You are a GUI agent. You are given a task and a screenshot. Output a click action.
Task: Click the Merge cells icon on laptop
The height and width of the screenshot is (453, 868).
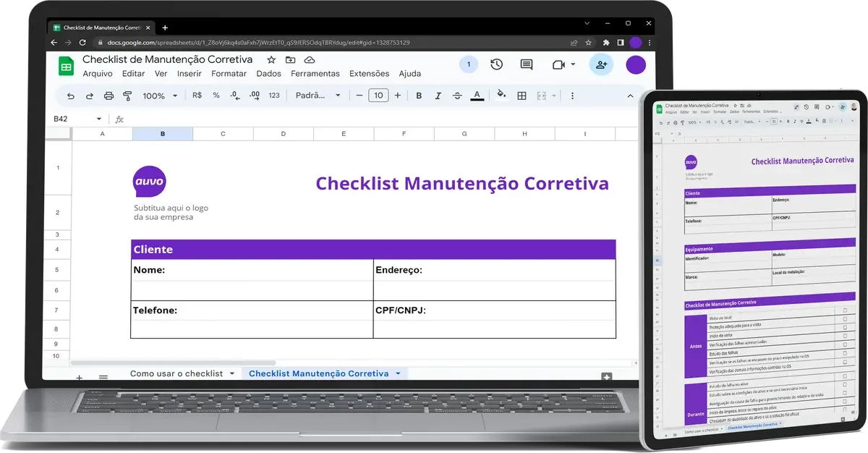[x=541, y=96]
